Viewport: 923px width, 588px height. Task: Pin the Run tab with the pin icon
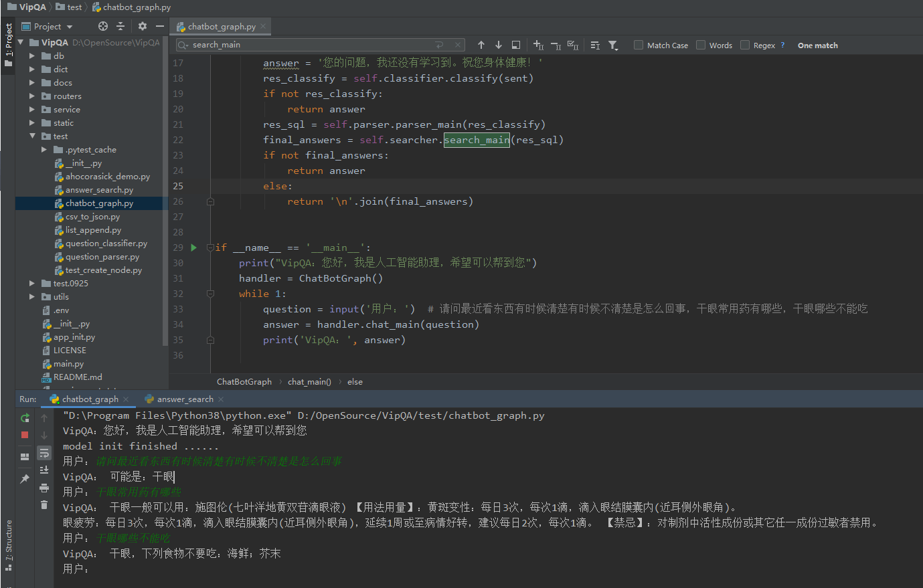click(x=25, y=479)
